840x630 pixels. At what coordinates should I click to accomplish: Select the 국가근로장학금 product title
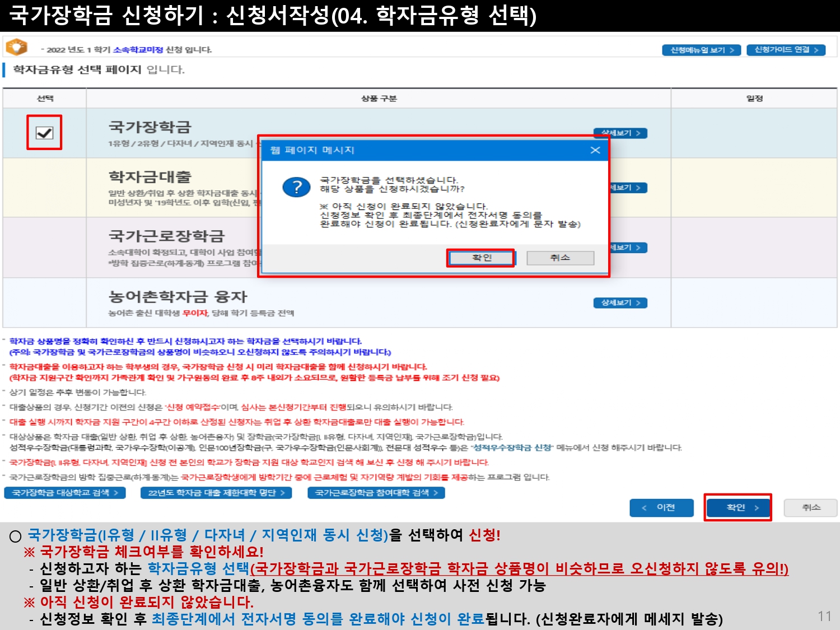[x=166, y=236]
